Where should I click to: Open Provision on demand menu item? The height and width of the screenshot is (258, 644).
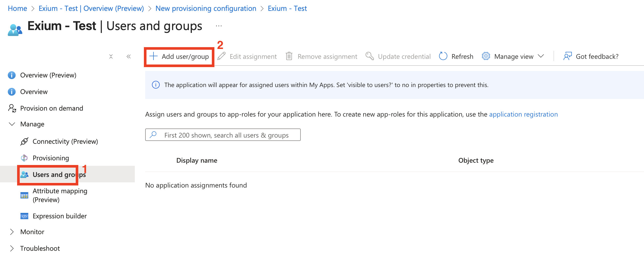coord(52,108)
